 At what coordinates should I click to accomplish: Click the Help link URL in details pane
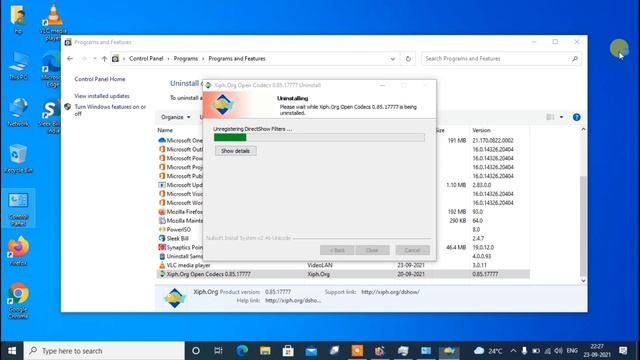293,300
